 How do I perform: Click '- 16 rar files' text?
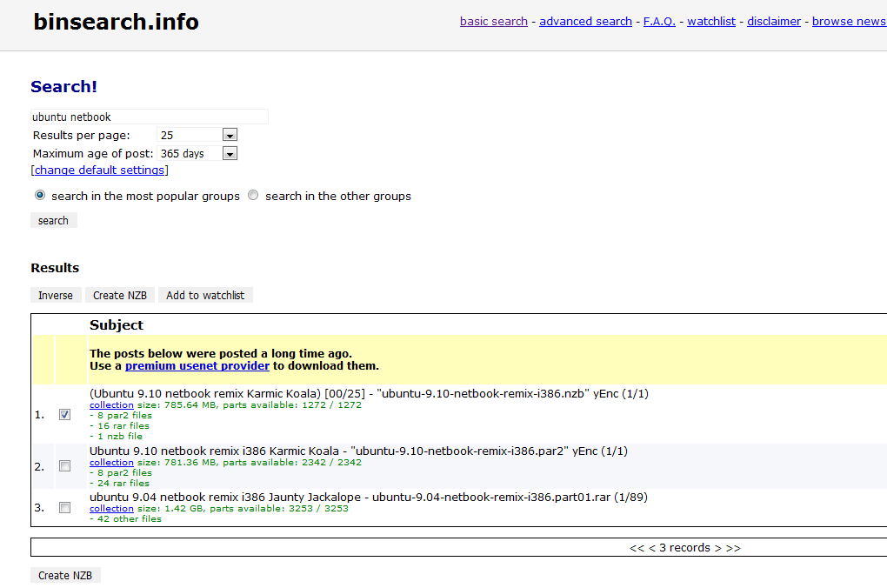119,425
